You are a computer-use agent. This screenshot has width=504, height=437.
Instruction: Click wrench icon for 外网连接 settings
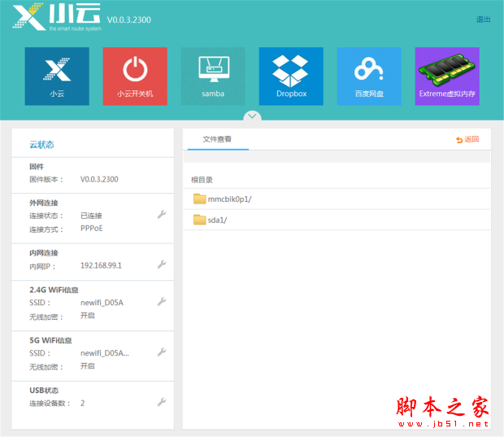162,214
